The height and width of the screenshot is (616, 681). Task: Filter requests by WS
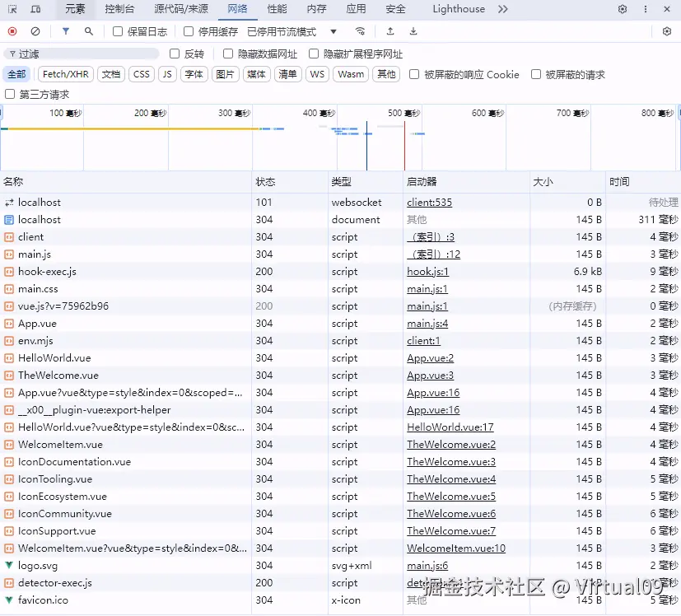(x=317, y=74)
